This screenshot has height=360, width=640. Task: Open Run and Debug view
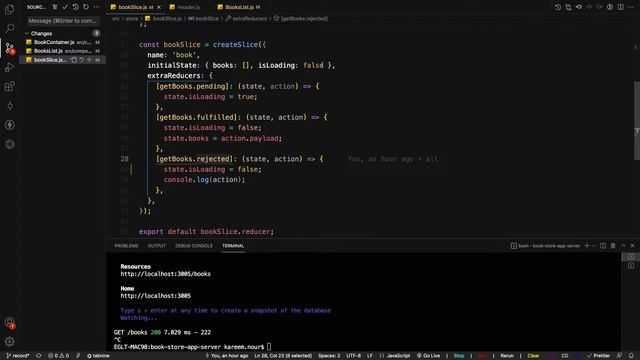[x=9, y=67]
